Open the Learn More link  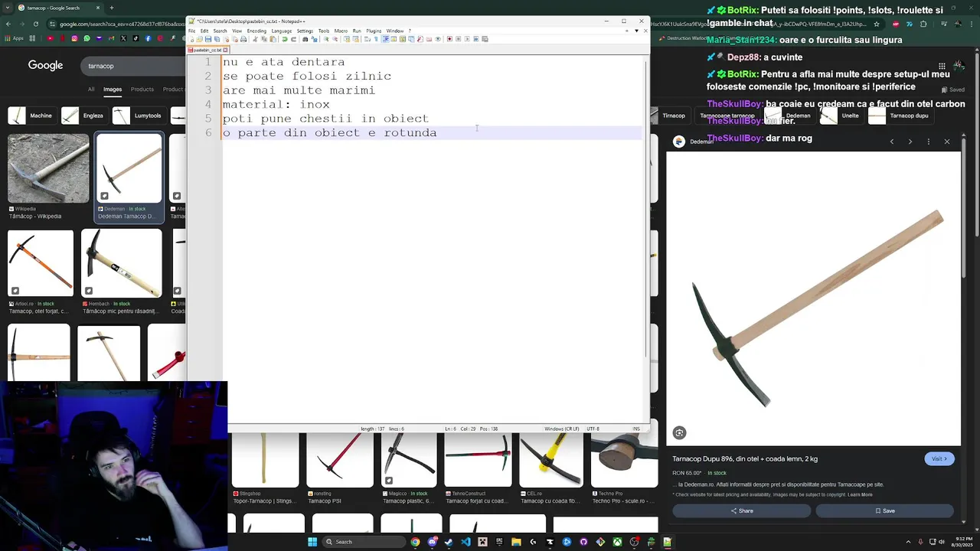(860, 494)
